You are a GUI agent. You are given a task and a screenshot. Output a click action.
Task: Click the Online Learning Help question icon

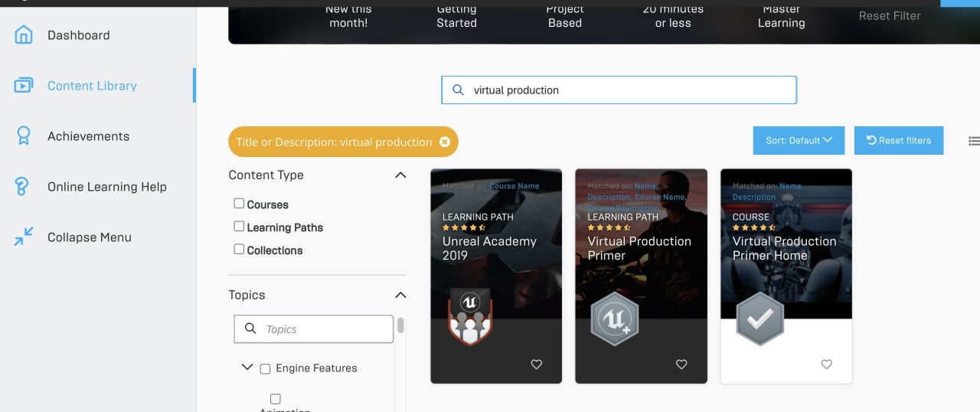22,186
